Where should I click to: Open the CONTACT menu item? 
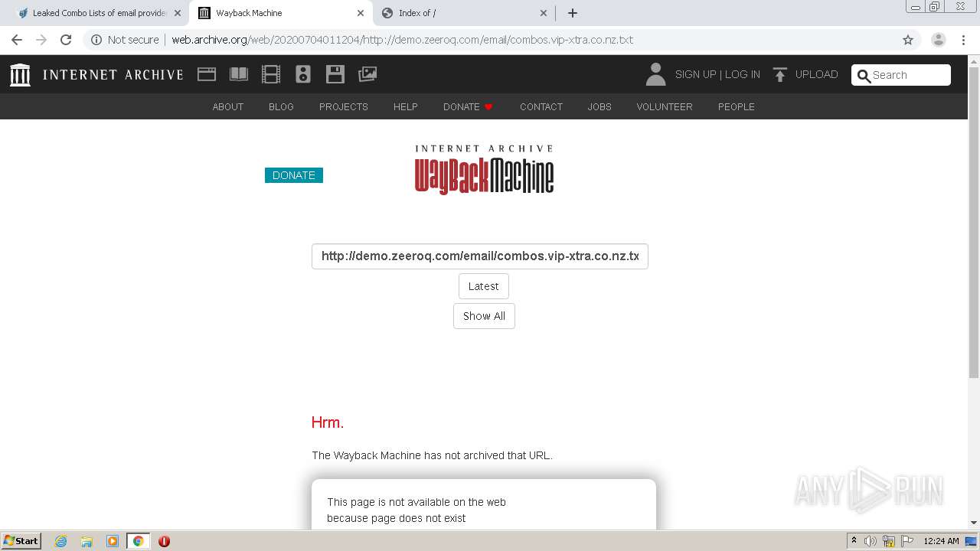(x=541, y=106)
